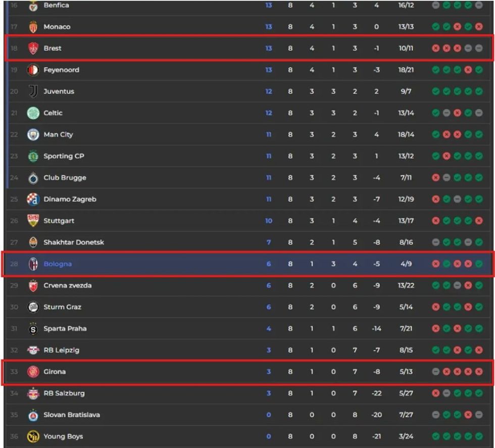Image resolution: width=495 pixels, height=448 pixels.
Task: Open the Juventus logo
Action: 33,91
